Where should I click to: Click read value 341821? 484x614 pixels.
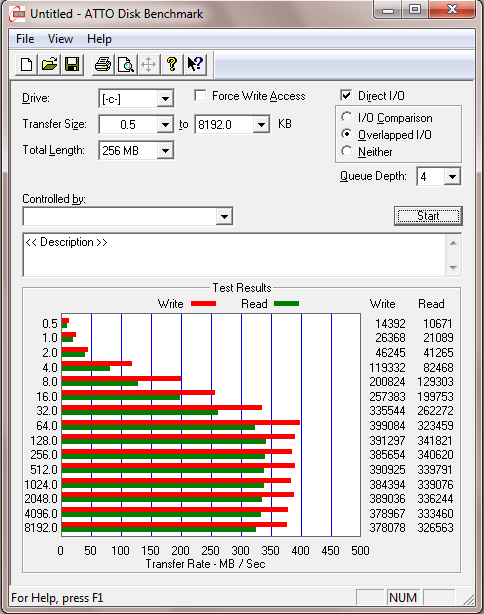coord(435,441)
